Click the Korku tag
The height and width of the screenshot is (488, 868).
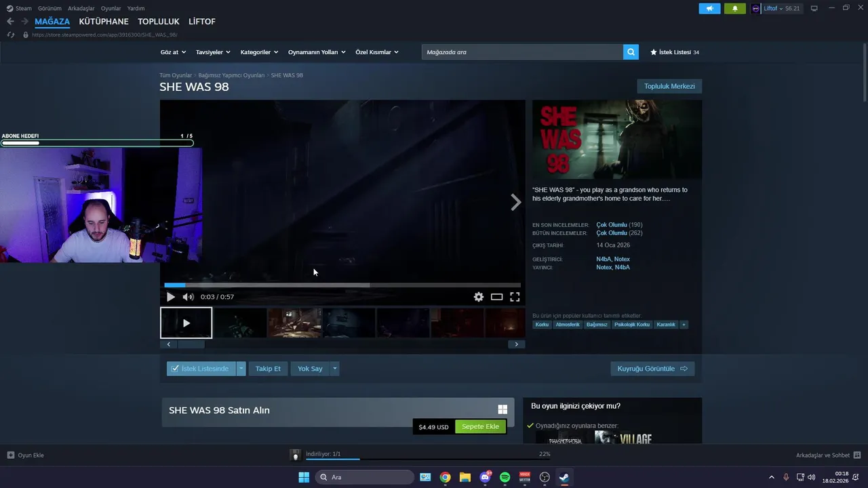542,325
